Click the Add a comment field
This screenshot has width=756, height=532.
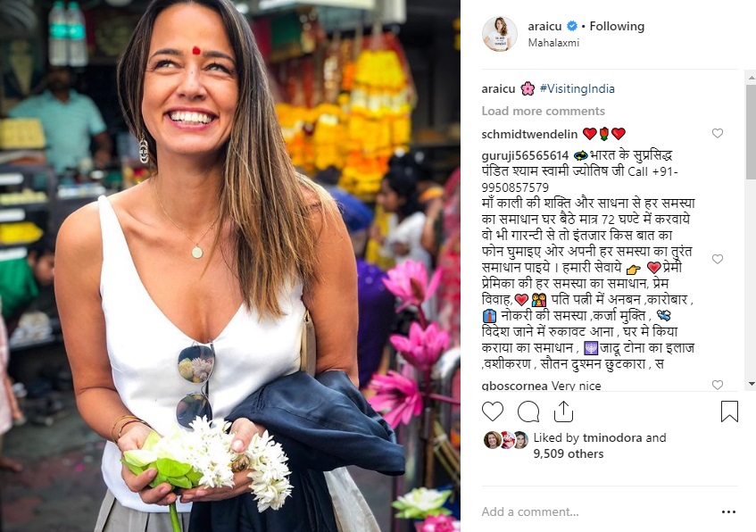point(598,511)
